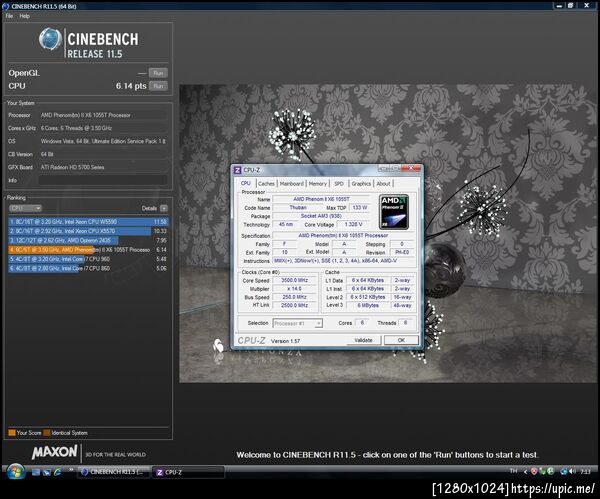600x499 pixels.
Task: Click the MAXON logo at bottom left
Action: pyautogui.click(x=54, y=452)
